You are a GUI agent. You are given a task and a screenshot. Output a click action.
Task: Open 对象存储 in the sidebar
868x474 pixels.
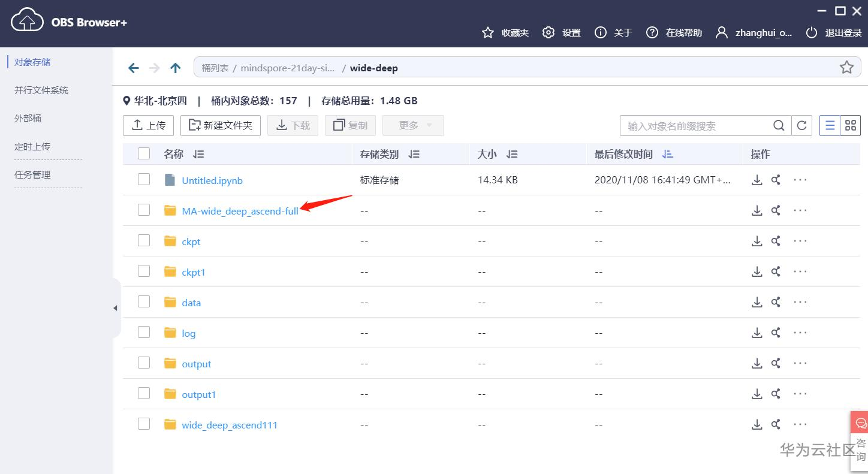32,62
